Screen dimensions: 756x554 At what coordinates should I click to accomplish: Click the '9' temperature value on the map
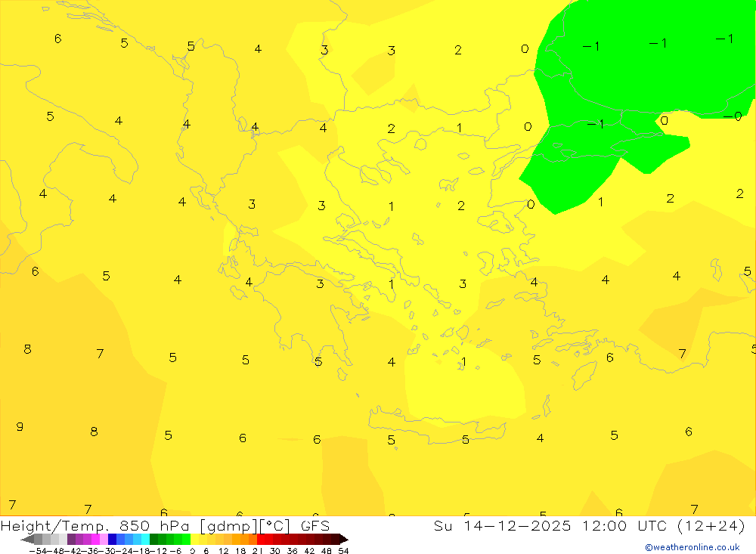(x=20, y=427)
